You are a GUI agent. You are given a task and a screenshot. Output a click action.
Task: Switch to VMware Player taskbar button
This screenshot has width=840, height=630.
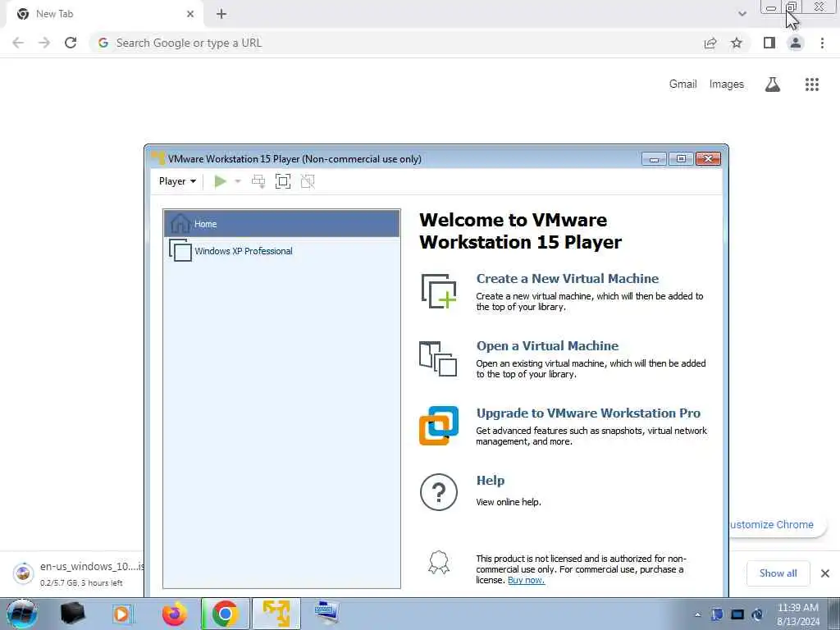tap(276, 614)
